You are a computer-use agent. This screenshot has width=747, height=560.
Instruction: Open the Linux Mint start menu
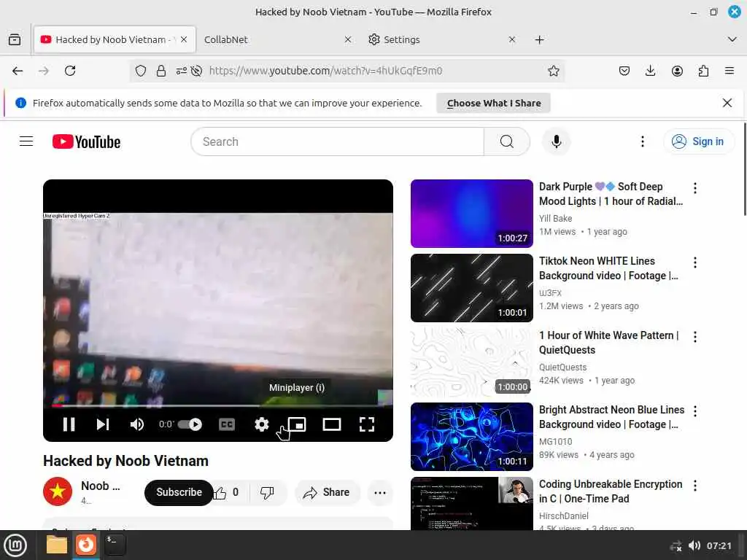coord(15,545)
